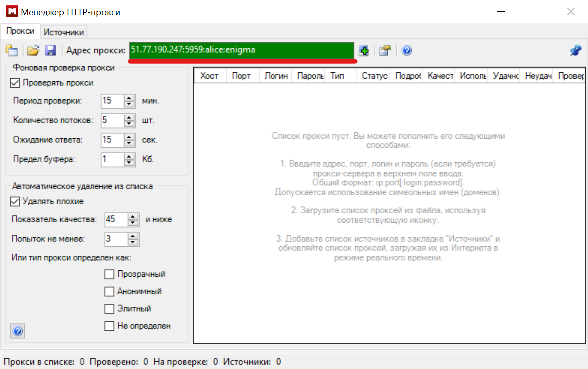
Task: Click the pin icon at top right
Action: 575,50
